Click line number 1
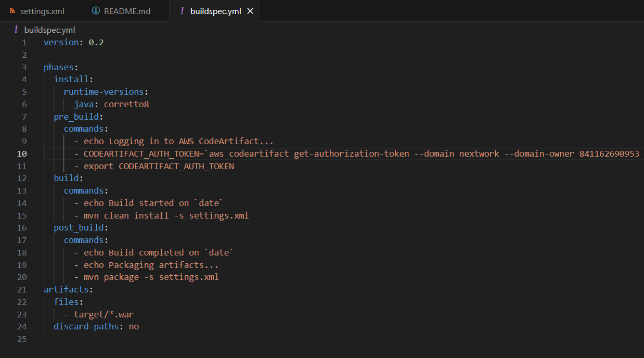 (24, 42)
